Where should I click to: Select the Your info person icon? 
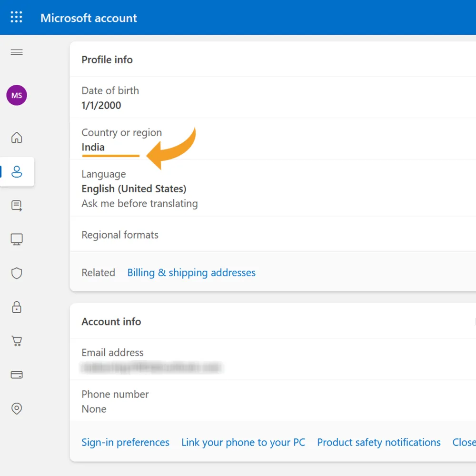[x=17, y=171]
